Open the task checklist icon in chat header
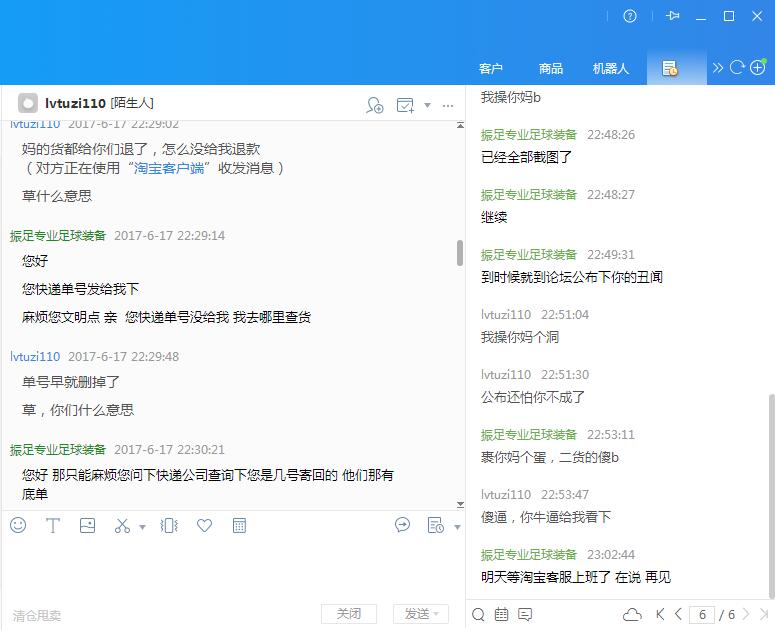The width and height of the screenshot is (775, 630). [405, 105]
